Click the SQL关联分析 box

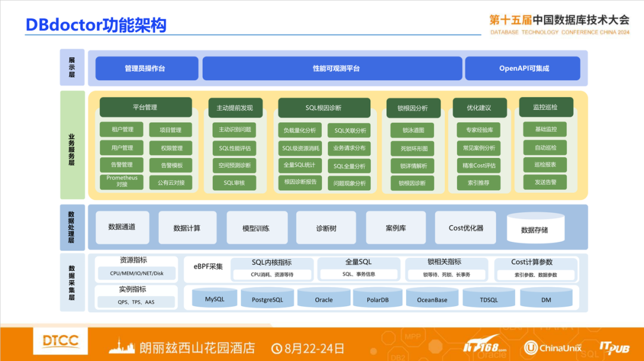[349, 130]
